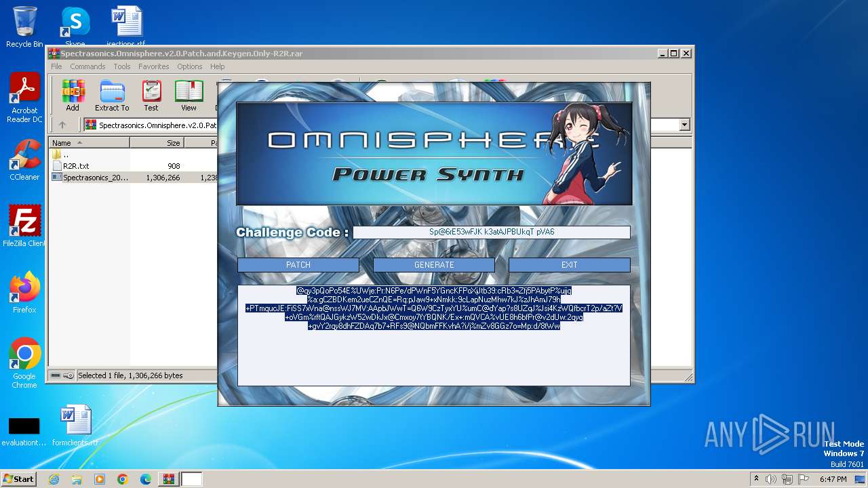Viewport: 868px width, 488px height.
Task: Close the WinRAR window
Action: click(686, 54)
